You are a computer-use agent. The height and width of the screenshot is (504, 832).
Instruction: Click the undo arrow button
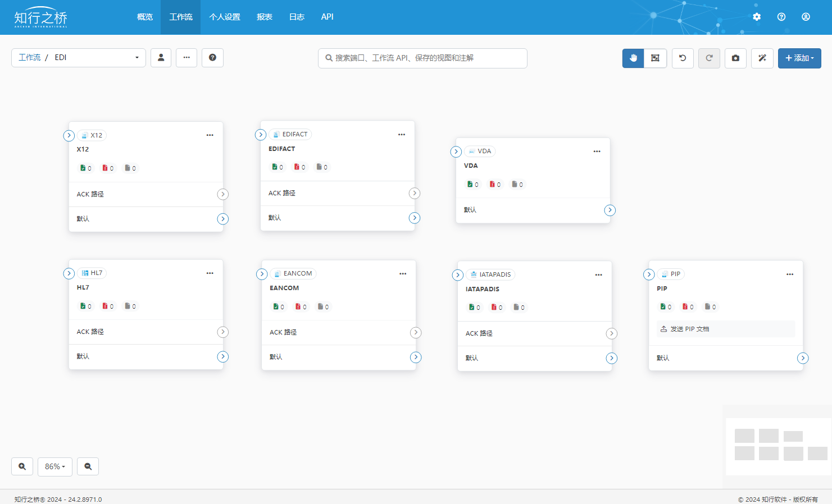683,58
